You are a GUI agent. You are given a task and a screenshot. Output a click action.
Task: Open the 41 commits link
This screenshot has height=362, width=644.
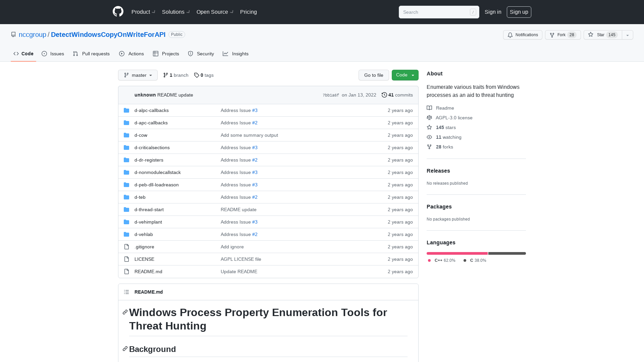397,95
